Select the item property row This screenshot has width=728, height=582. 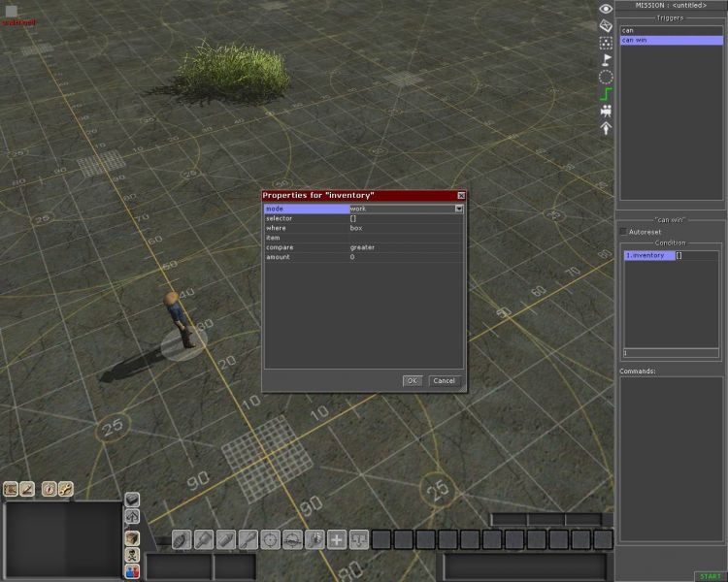pos(364,238)
